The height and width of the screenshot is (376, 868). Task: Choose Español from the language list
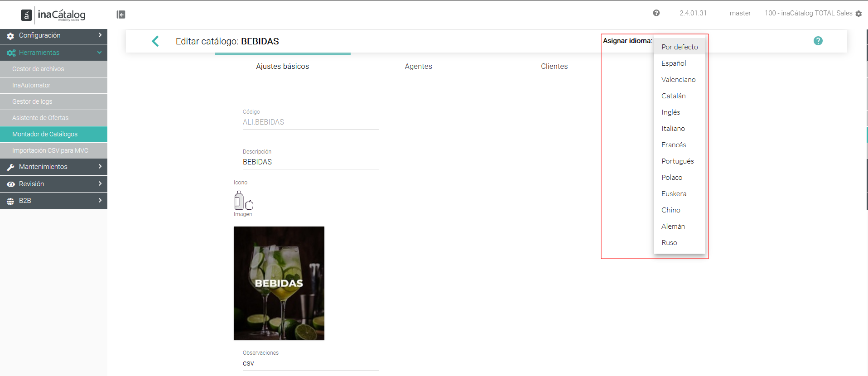pyautogui.click(x=680, y=63)
